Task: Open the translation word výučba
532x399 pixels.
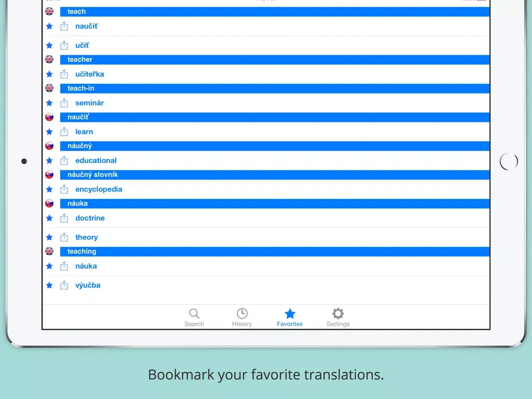Action: (88, 285)
